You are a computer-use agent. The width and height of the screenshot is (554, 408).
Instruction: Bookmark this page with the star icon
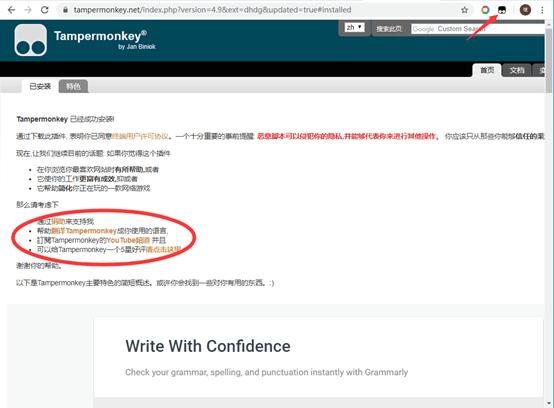[465, 10]
